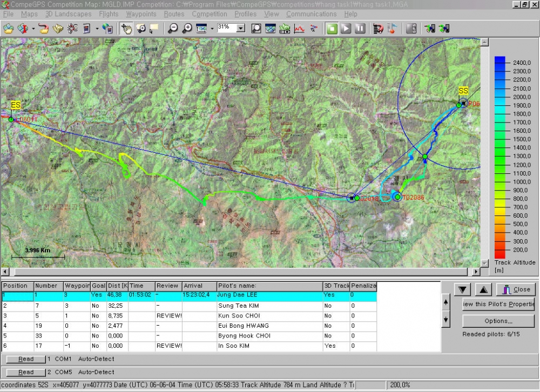Click the play animation button
This screenshot has height=392, width=540.
(x=346, y=29)
